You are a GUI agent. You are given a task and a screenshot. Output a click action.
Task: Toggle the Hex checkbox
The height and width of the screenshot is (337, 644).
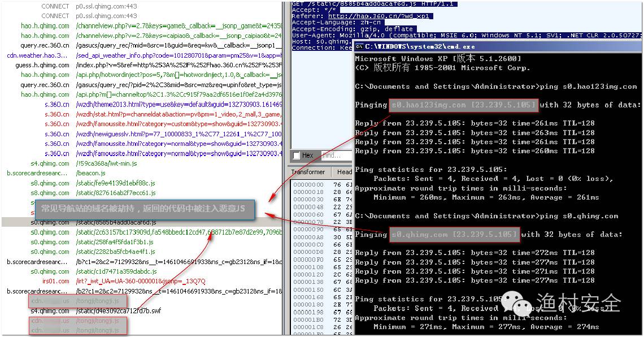click(x=297, y=155)
